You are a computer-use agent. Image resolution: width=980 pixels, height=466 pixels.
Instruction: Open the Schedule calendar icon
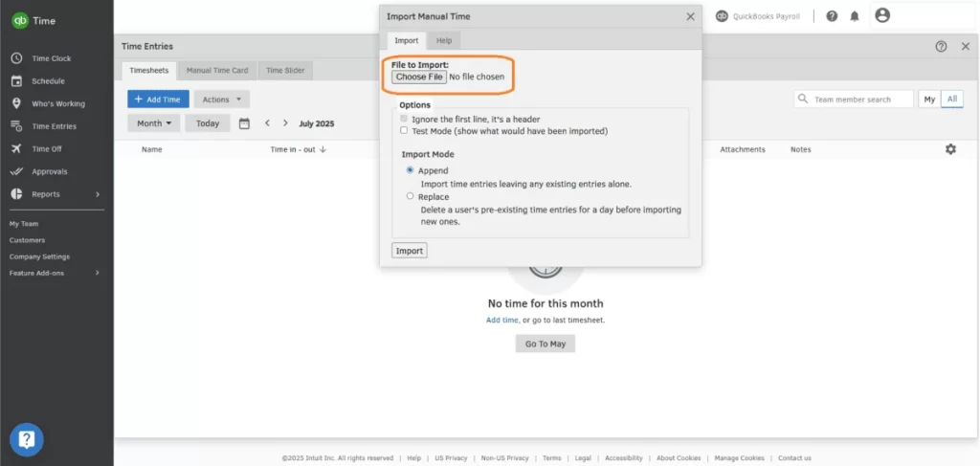[x=17, y=81]
